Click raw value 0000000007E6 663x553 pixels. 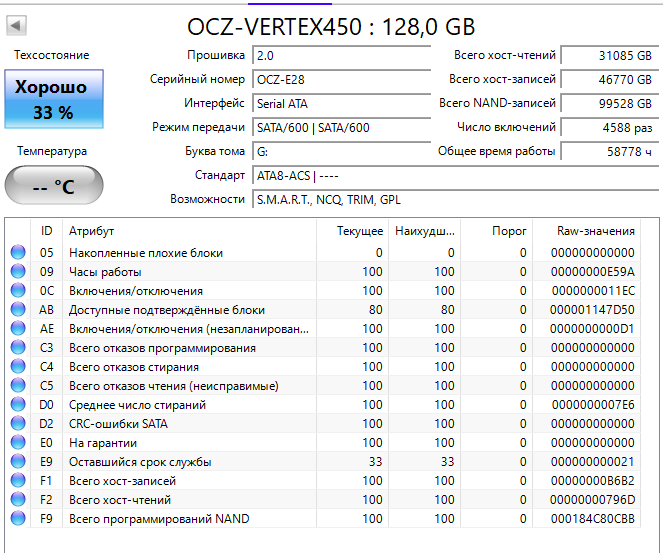point(593,405)
